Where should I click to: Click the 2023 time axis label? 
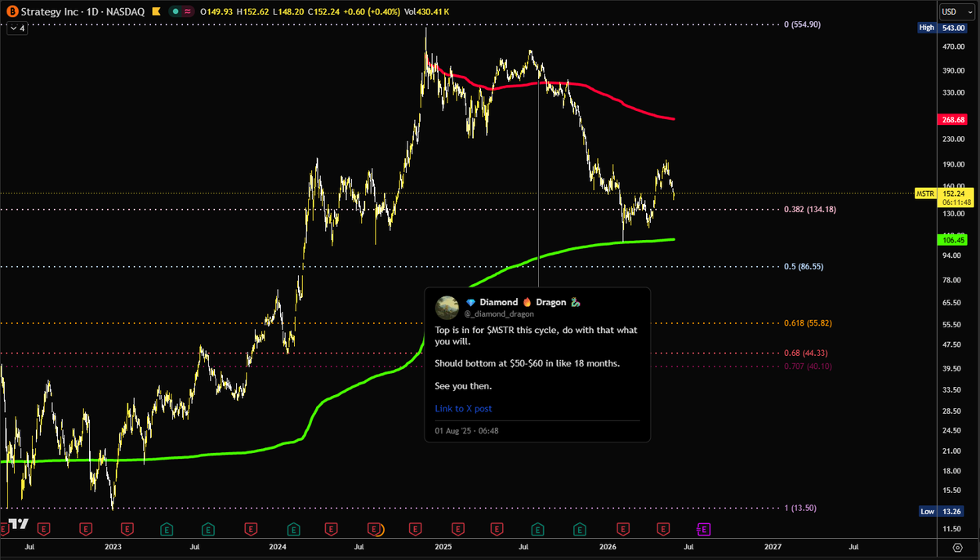(113, 546)
